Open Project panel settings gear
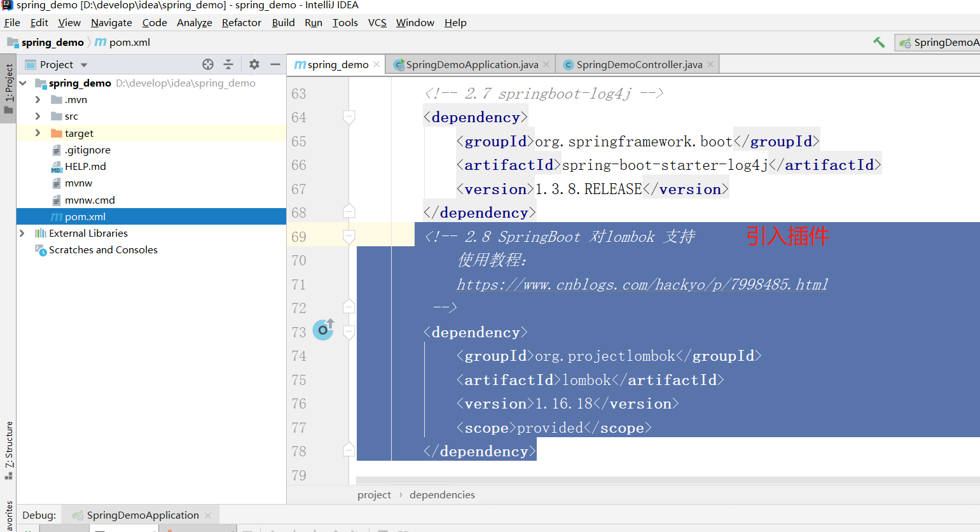Screen dimensions: 980x532 click(x=254, y=64)
